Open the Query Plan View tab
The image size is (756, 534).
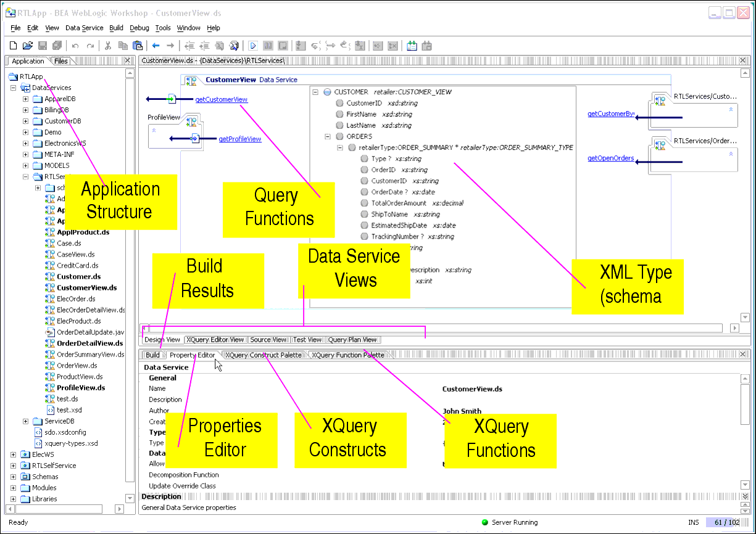(x=352, y=340)
